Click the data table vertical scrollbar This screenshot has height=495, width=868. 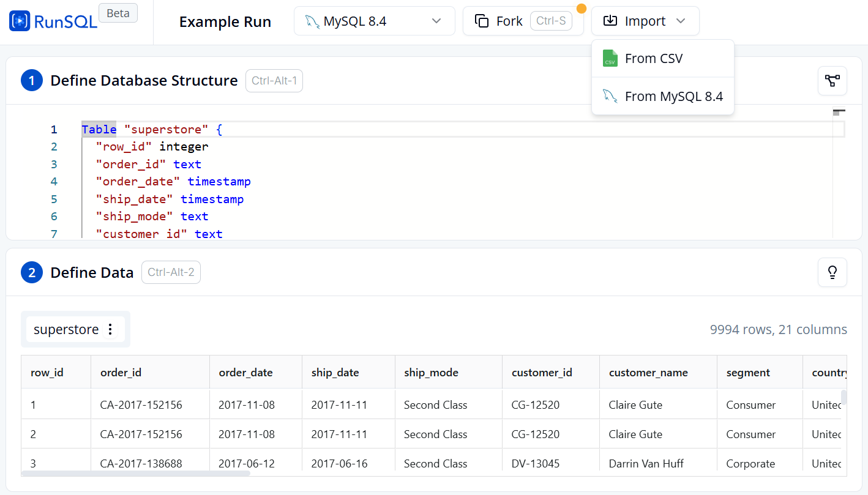[844, 398]
